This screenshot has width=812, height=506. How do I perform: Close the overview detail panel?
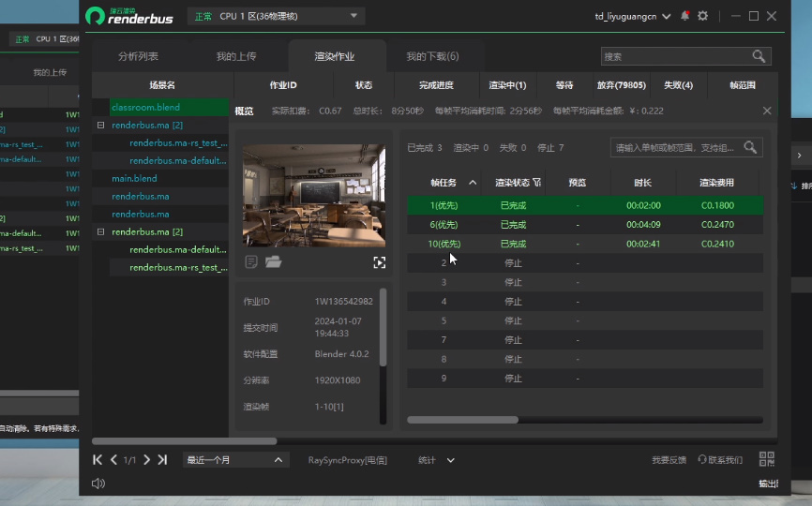coord(767,111)
